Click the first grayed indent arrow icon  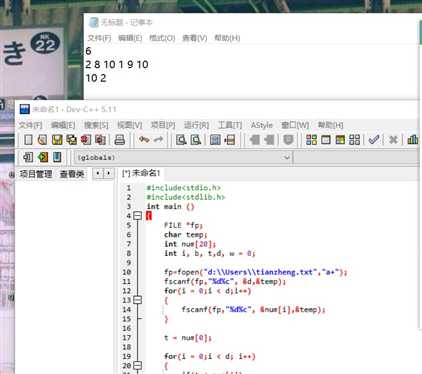(x=255, y=140)
